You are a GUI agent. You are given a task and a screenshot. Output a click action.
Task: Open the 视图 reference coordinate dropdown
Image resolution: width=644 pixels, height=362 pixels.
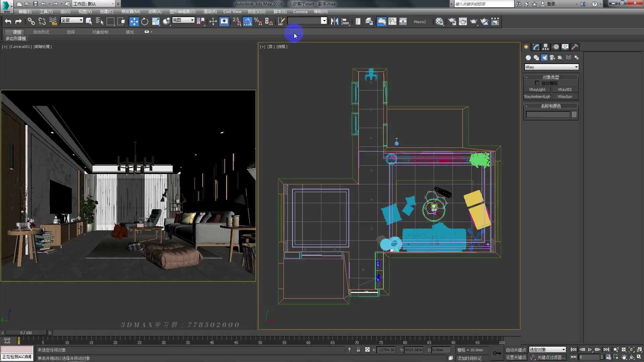[x=183, y=20]
